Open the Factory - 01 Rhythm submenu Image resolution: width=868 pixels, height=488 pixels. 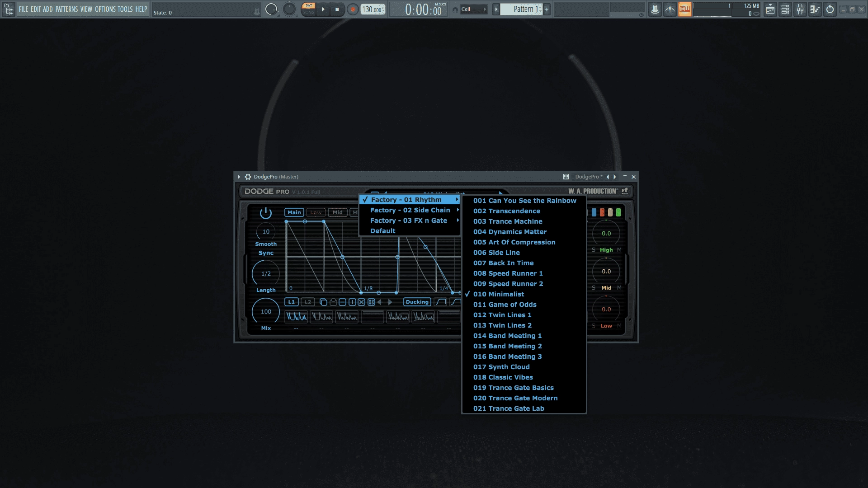tap(410, 200)
